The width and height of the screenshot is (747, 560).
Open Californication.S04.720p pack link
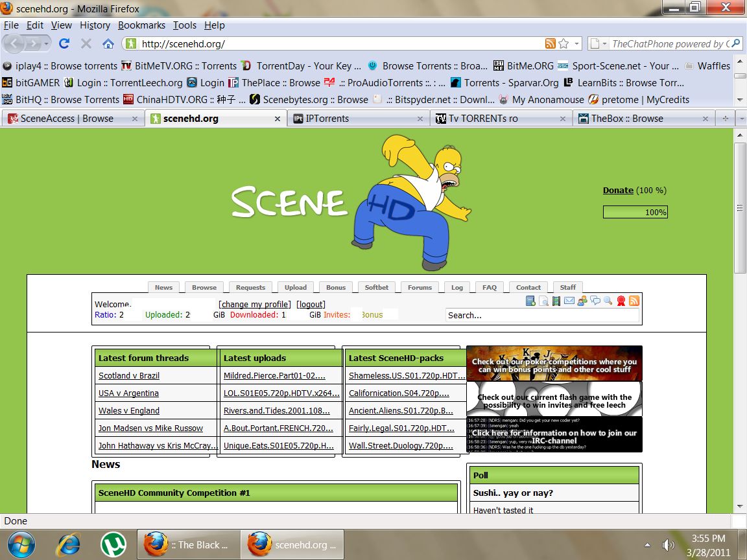coord(399,393)
